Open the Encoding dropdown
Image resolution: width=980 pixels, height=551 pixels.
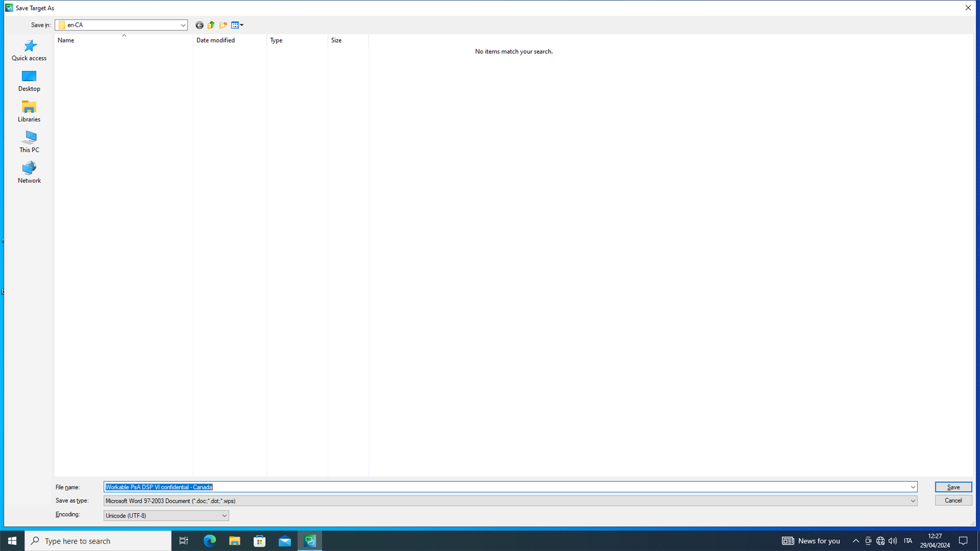point(224,516)
